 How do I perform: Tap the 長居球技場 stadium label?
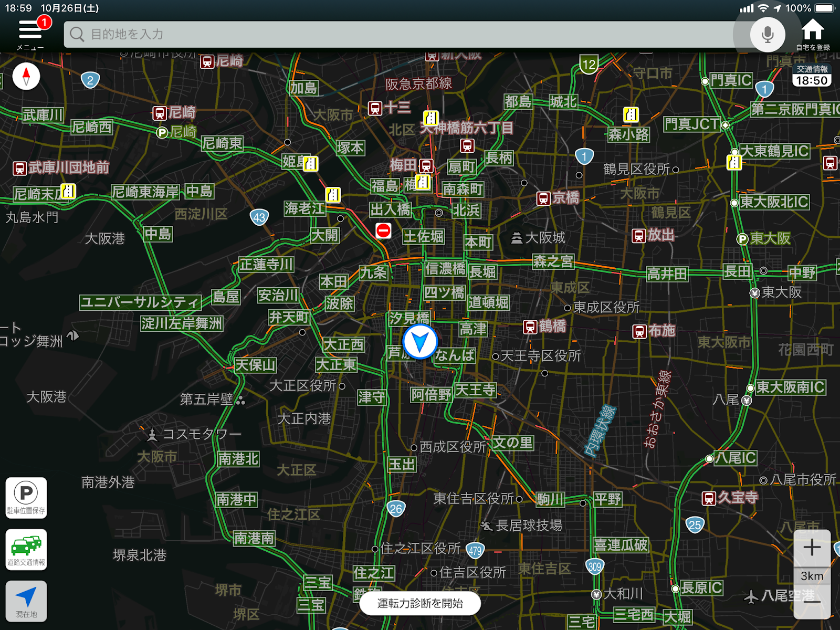pyautogui.click(x=529, y=526)
